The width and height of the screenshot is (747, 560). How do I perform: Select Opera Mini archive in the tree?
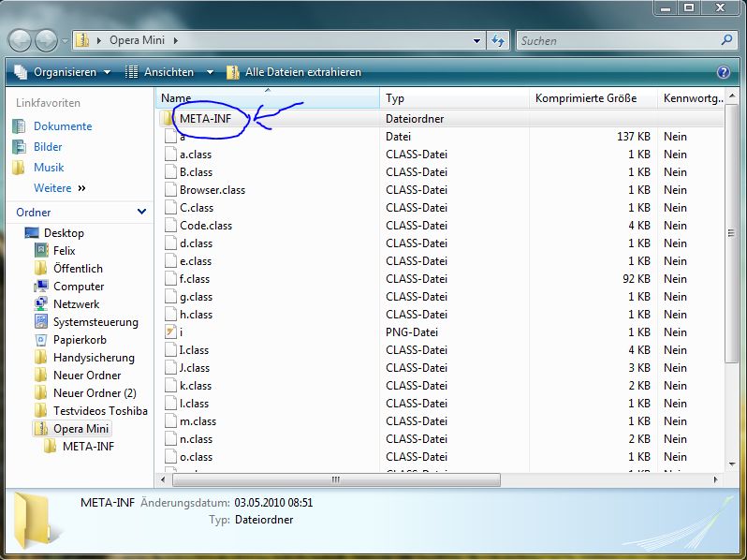[81, 429]
